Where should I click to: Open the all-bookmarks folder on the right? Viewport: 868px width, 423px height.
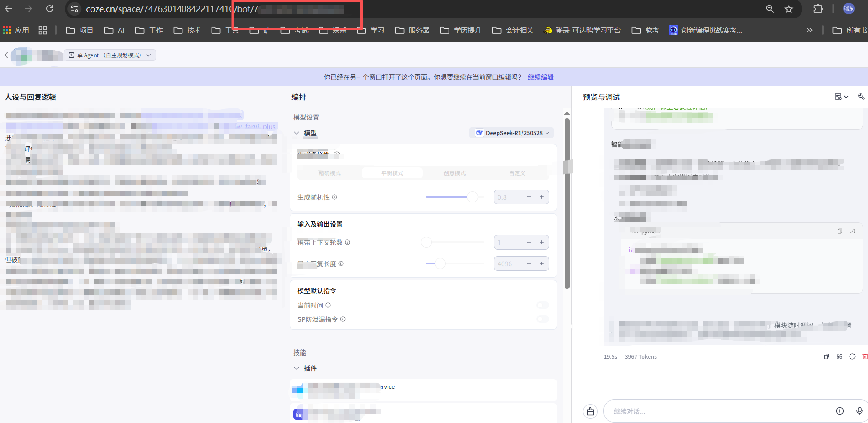pos(850,30)
